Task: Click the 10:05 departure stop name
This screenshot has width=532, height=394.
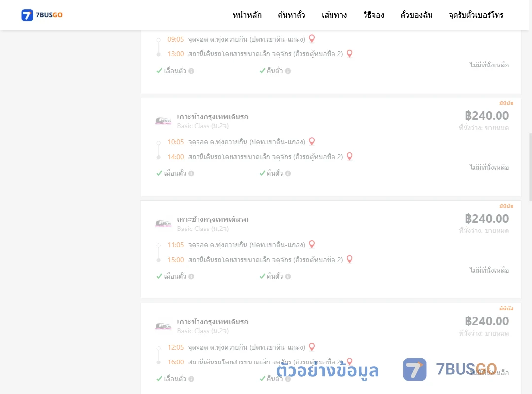Action: tap(247, 142)
